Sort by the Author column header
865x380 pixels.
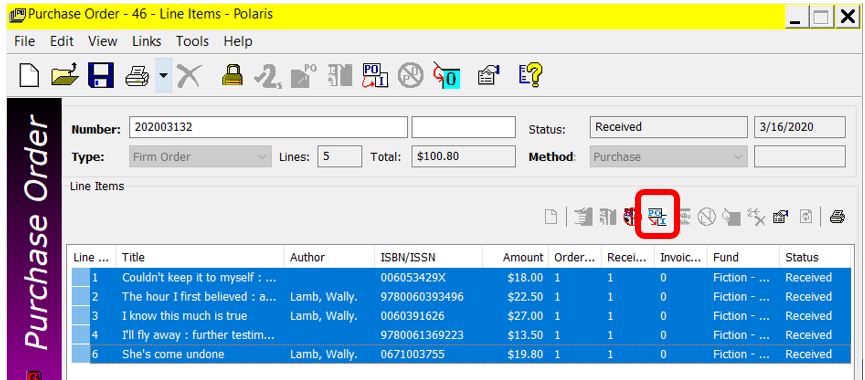330,257
